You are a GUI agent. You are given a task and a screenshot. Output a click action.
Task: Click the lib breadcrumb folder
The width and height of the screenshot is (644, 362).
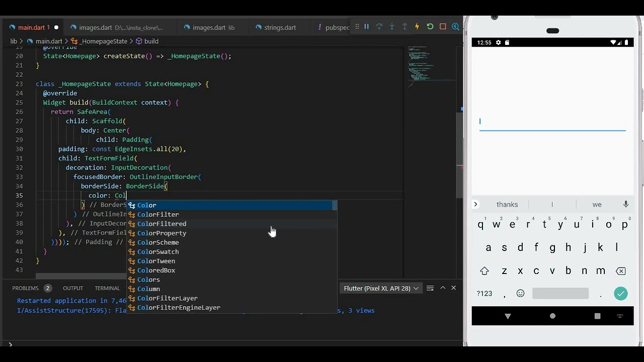click(14, 41)
